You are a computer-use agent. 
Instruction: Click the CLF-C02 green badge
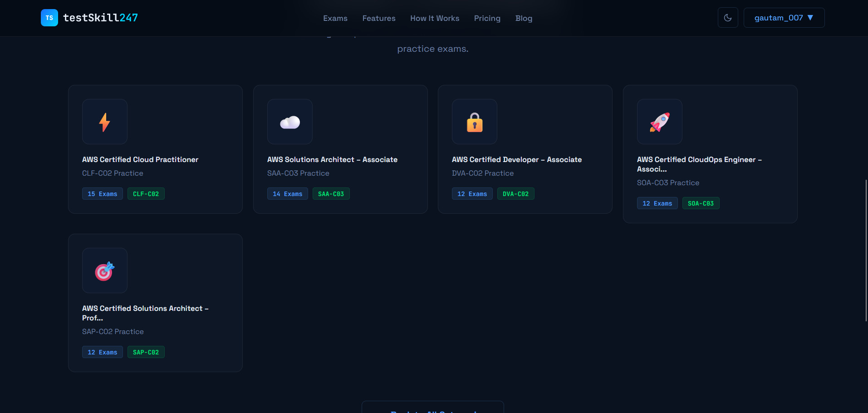click(x=146, y=193)
